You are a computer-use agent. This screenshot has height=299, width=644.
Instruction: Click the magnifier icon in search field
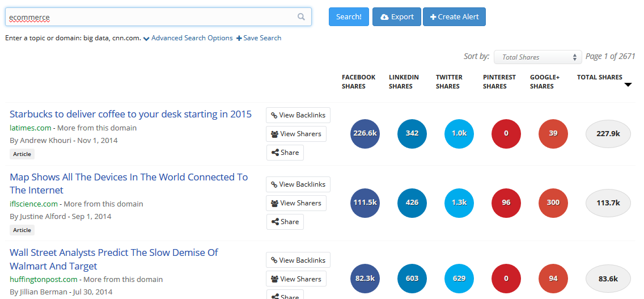(301, 17)
